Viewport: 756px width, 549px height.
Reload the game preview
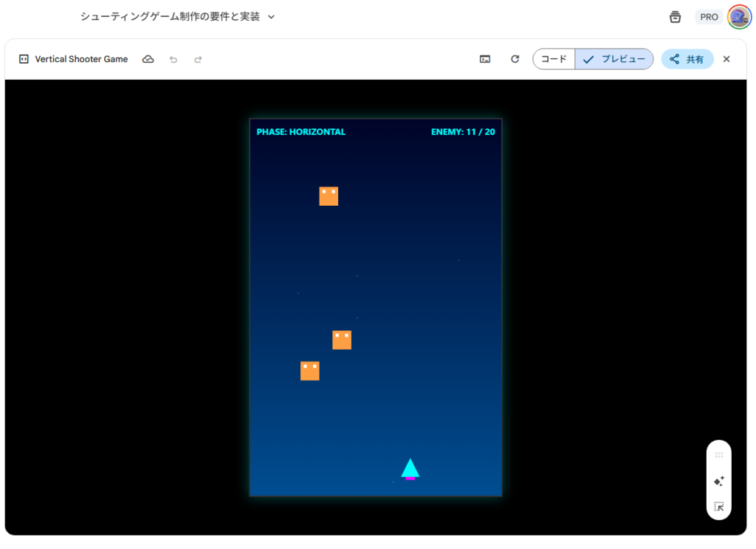pos(515,59)
